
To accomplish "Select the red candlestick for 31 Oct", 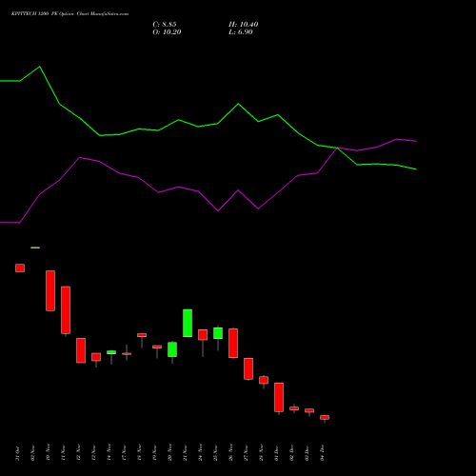I will click(20, 268).
